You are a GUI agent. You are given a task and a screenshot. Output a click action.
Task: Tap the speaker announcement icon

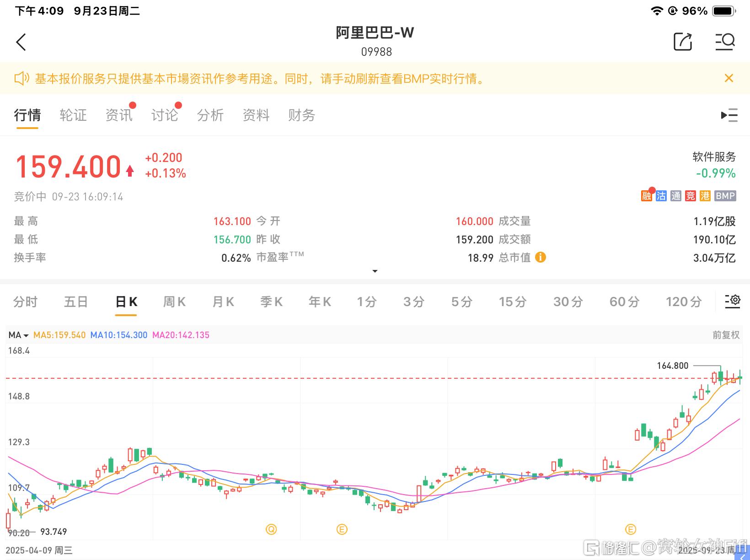pos(21,79)
